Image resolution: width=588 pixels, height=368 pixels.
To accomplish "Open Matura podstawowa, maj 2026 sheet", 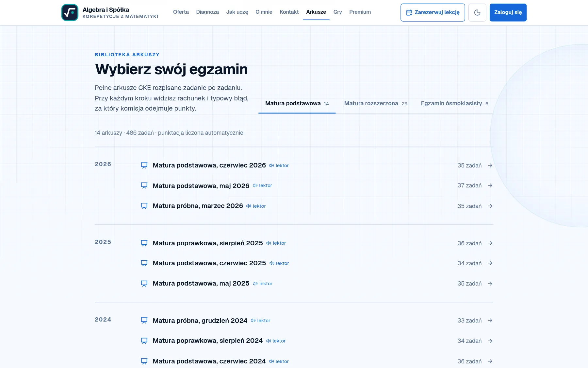I will [x=201, y=186].
